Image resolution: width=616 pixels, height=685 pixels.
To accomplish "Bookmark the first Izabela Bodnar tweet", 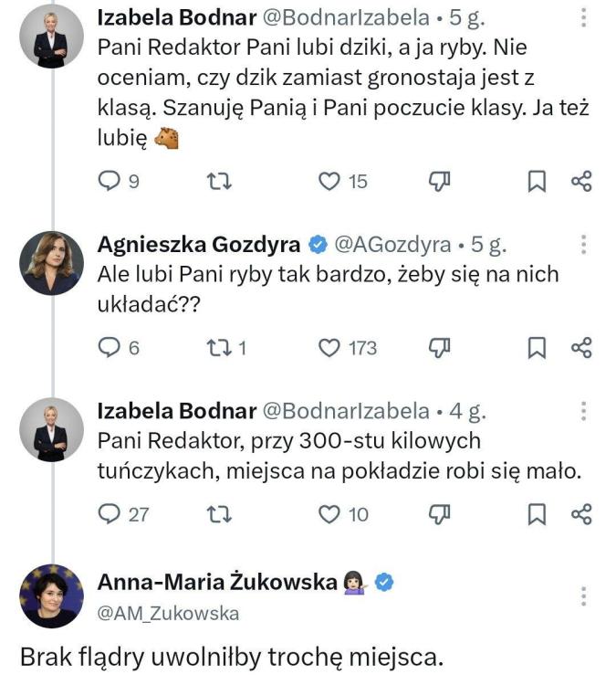I will [537, 182].
